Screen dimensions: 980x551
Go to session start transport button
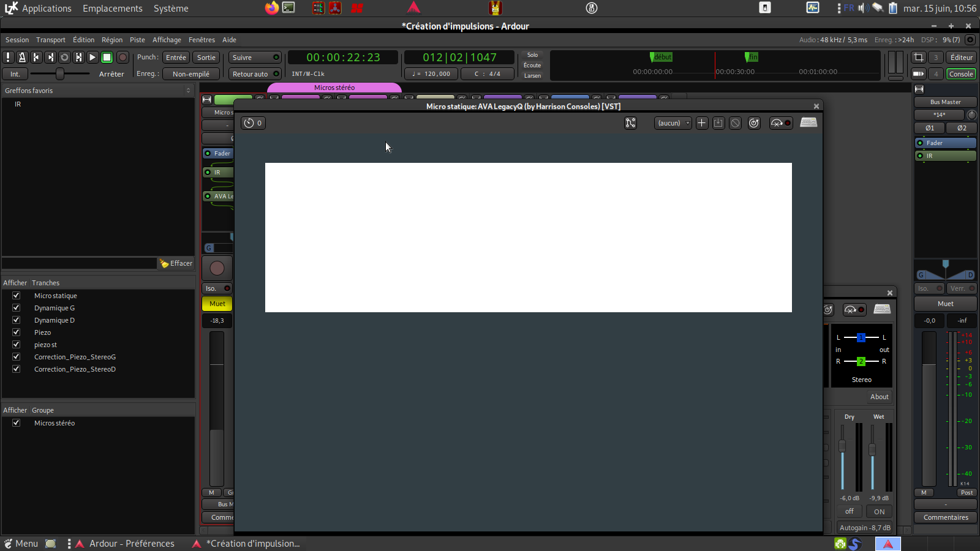pyautogui.click(x=36, y=57)
